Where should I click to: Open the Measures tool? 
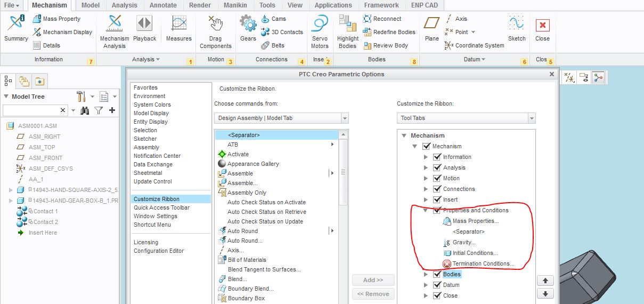coord(179,28)
